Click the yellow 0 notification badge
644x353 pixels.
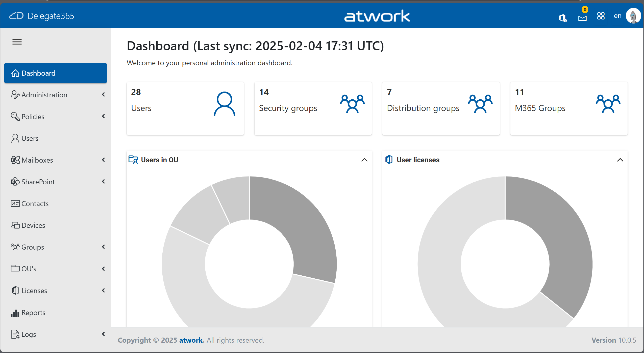(585, 10)
